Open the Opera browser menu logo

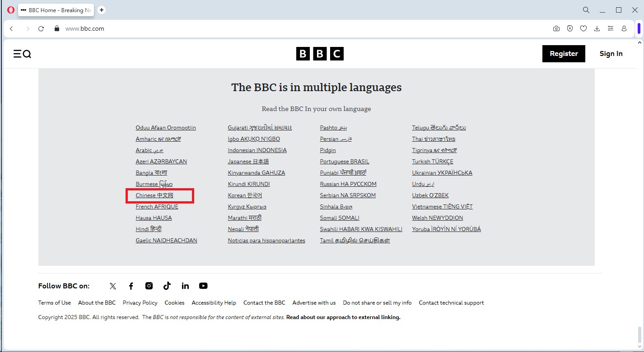tap(11, 10)
